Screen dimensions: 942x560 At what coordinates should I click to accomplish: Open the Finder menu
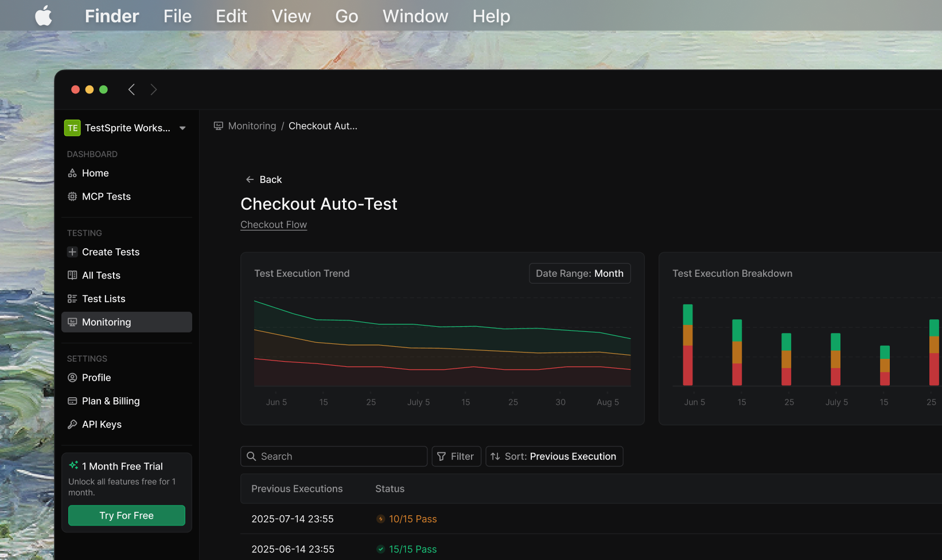[x=112, y=16]
